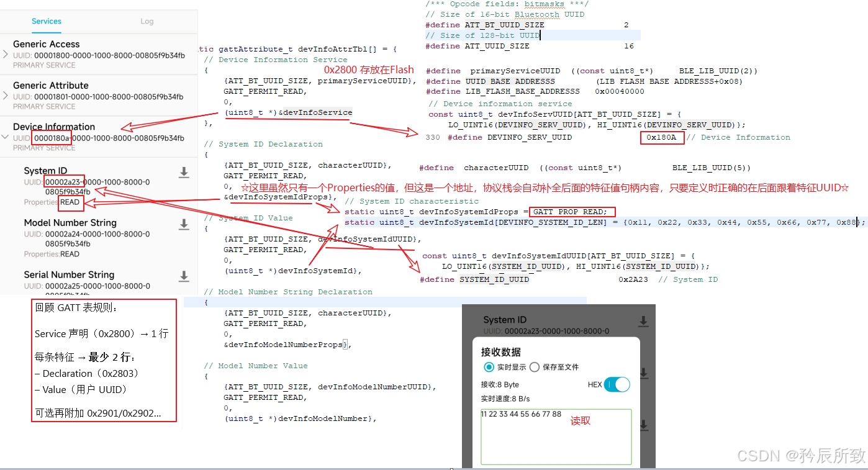Click inside the received data text box
The image size is (868, 470).
(556, 437)
